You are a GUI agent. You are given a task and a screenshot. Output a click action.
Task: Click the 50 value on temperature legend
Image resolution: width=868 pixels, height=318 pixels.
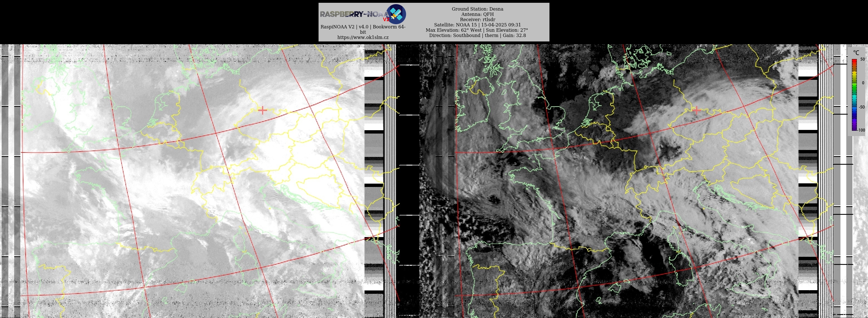click(862, 59)
